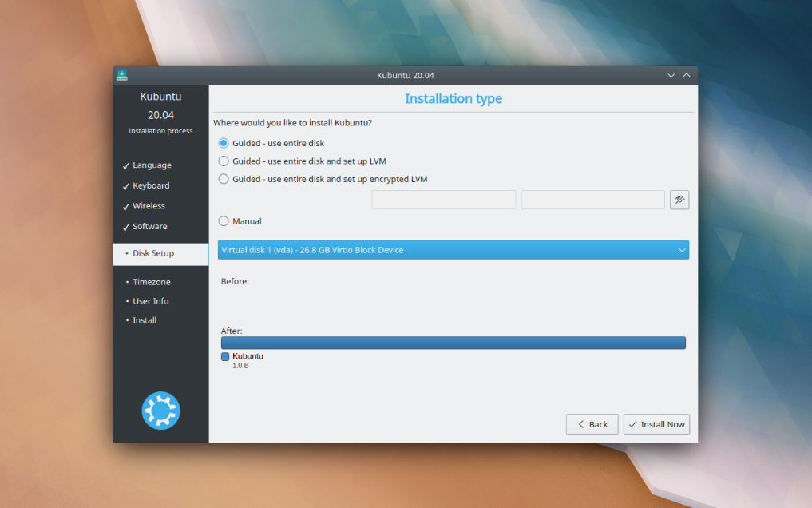Go to the Language step in sidebar

(152, 165)
